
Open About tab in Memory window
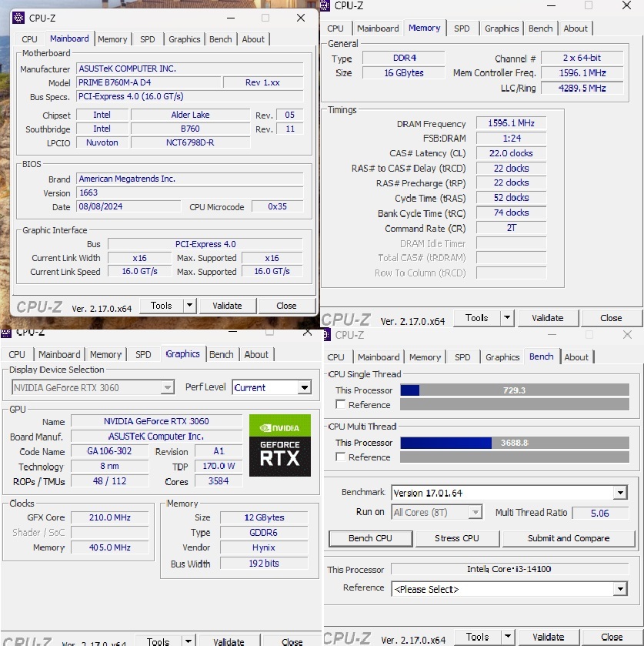(576, 28)
